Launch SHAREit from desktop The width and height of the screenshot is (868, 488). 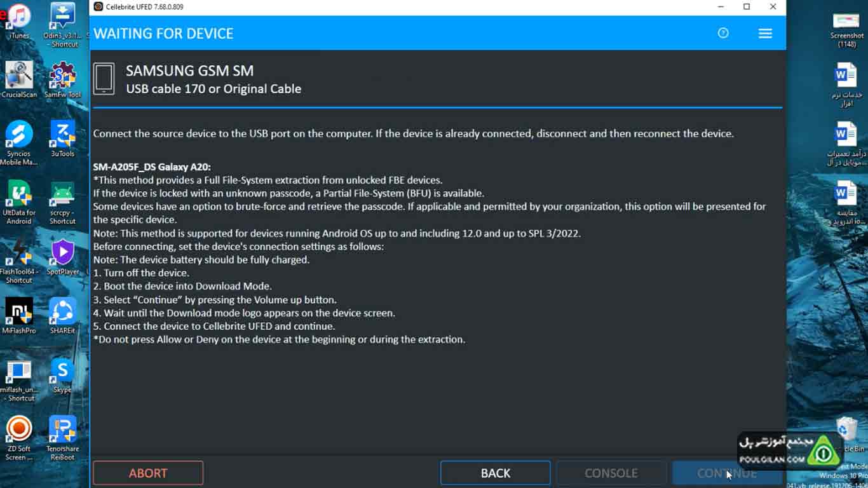[63, 316]
